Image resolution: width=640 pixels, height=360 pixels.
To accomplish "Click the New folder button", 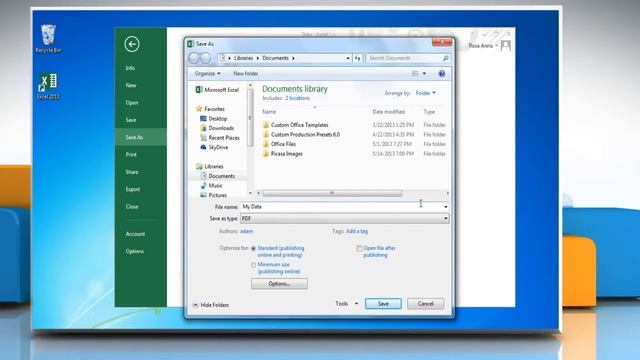I will (x=245, y=73).
